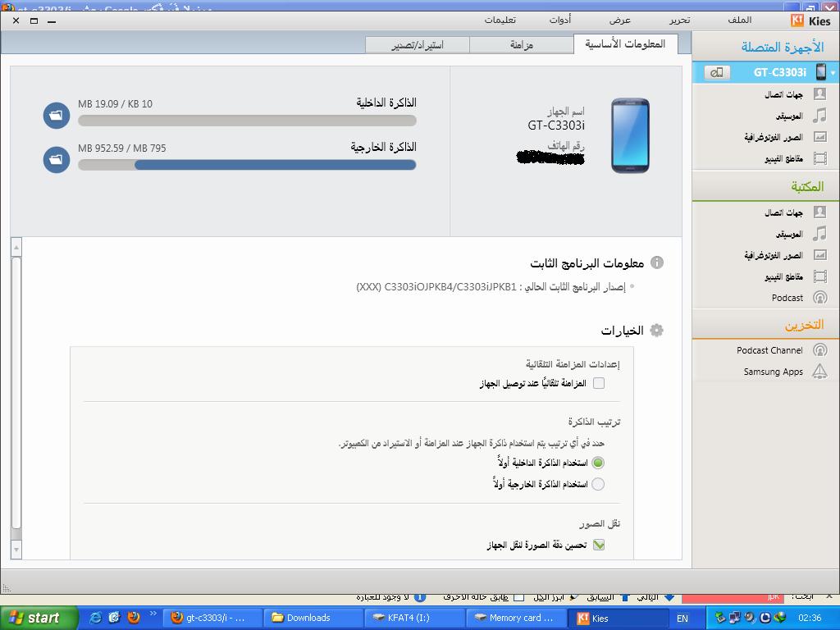This screenshot has height=630, width=840.
Task: Open internal memory folder icon
Action: (x=57, y=115)
